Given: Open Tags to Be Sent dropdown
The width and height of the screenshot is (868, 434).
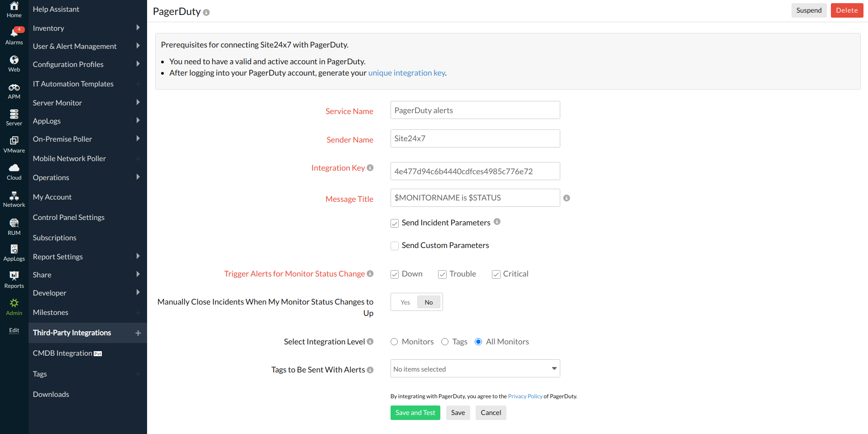Looking at the screenshot, I should (x=475, y=369).
